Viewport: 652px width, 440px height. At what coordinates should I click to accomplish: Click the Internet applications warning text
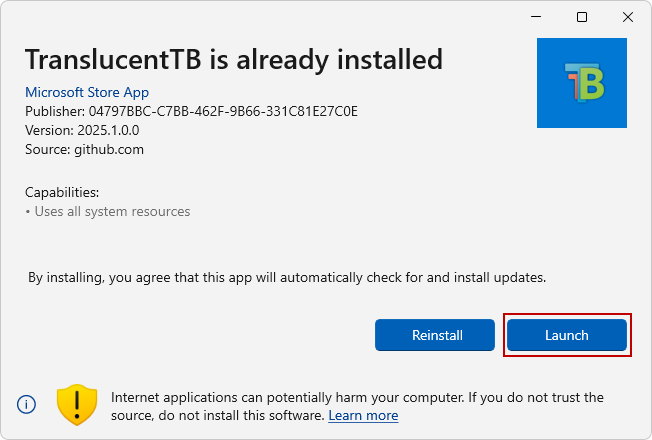(357, 406)
